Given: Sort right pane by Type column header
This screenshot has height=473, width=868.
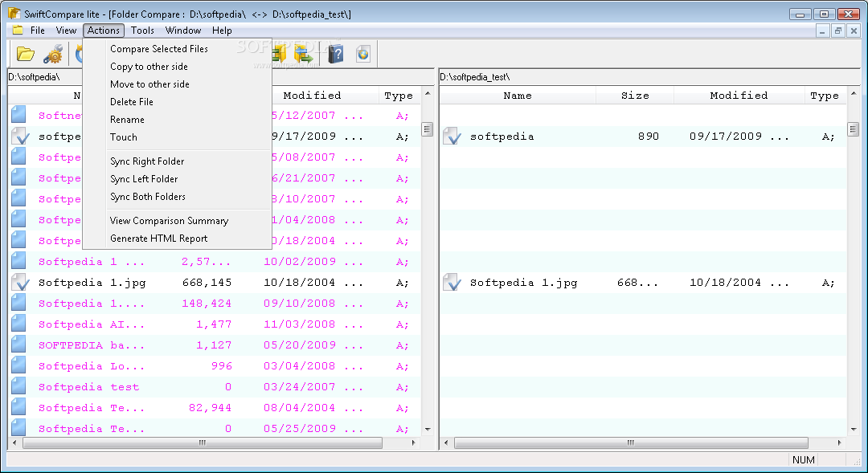Looking at the screenshot, I should point(825,96).
